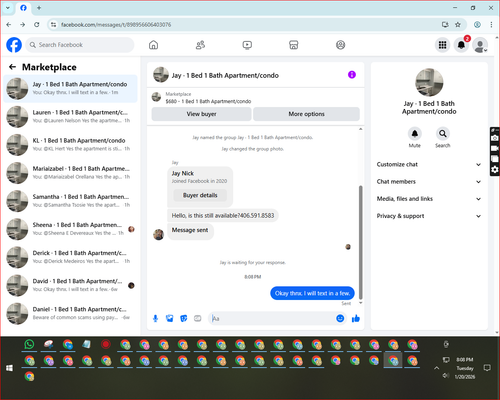Search in conversation magnifier icon

pyautogui.click(x=443, y=134)
